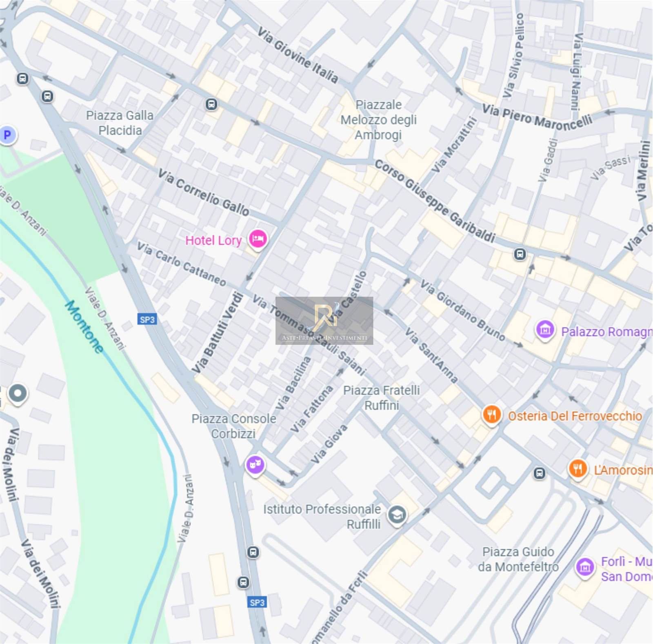Click the Aste Private Investimenti logo overlay
This screenshot has height=644, width=653.
coord(324,321)
